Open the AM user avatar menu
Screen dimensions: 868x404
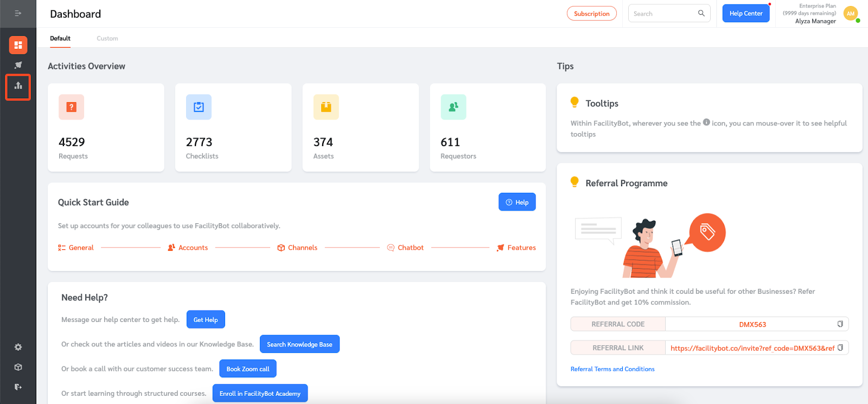pyautogui.click(x=851, y=14)
